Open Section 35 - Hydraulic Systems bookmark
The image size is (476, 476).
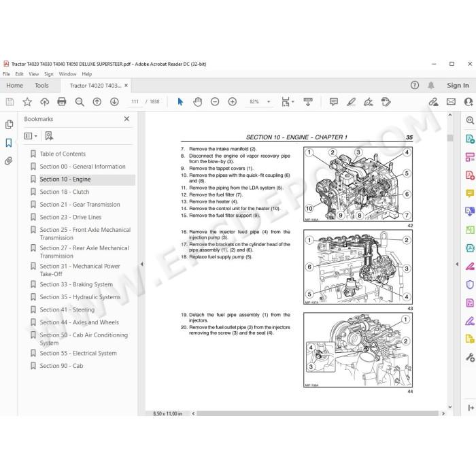(80, 297)
